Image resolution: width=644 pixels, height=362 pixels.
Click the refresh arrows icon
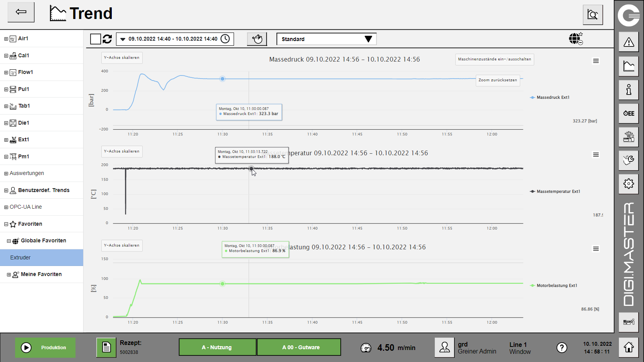[x=107, y=39]
